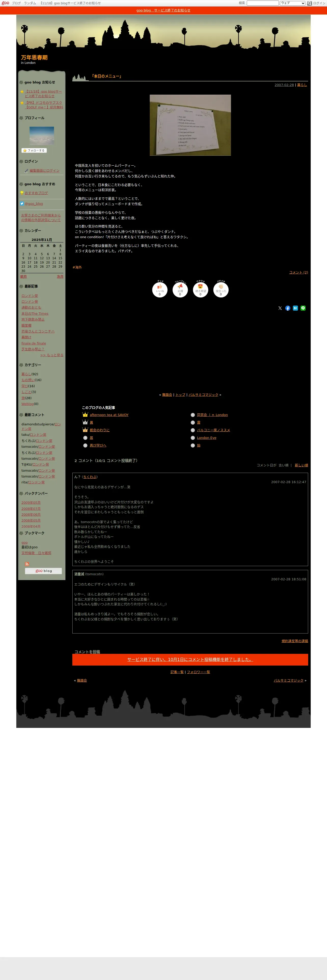Image resolution: width=327 pixels, height=980 pixels.
Task: Open back number 2009年05月
Action: [x=31, y=503]
